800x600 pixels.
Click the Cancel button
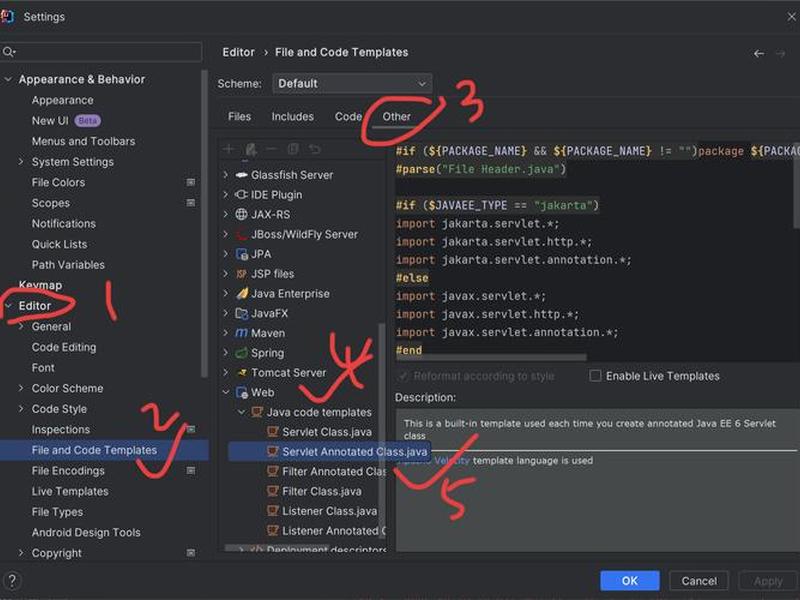pyautogui.click(x=699, y=581)
